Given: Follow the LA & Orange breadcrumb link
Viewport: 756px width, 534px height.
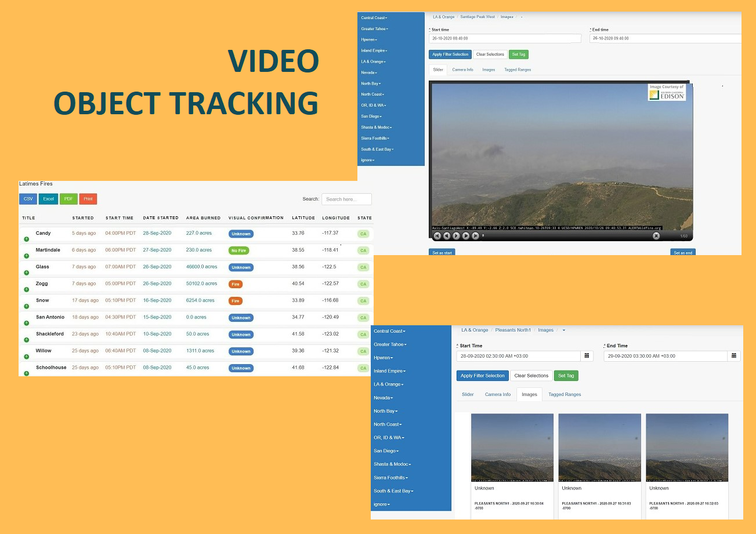Looking at the screenshot, I should (x=443, y=17).
